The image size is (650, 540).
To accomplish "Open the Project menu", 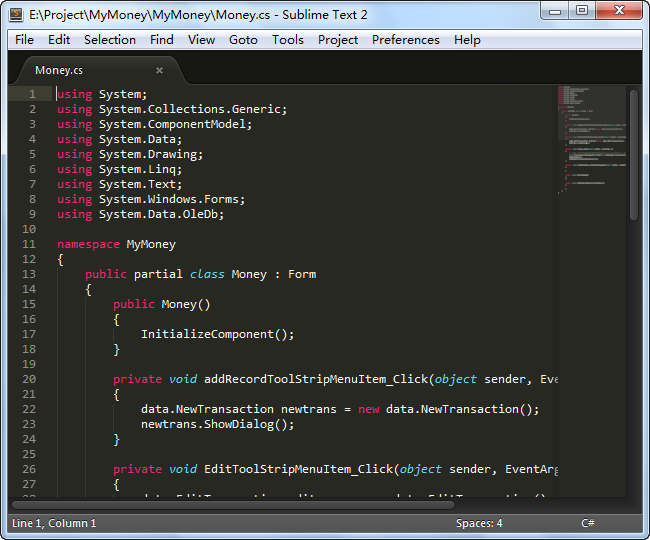I will [338, 40].
